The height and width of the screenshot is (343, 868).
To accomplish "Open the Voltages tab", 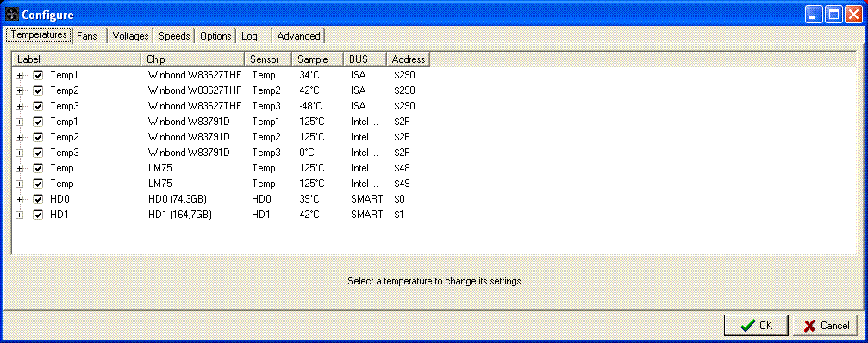I will pyautogui.click(x=130, y=36).
